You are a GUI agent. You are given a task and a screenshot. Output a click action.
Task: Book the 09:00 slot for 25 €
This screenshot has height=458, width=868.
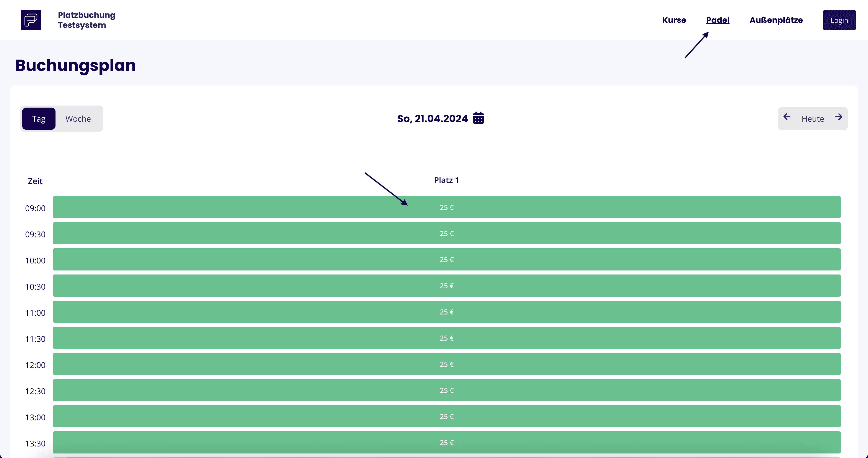coord(447,207)
